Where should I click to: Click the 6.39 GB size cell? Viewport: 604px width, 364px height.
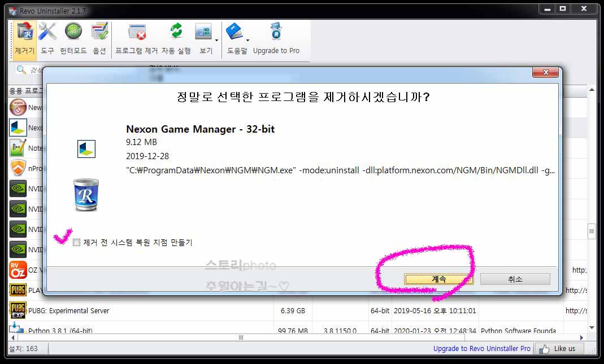point(293,310)
